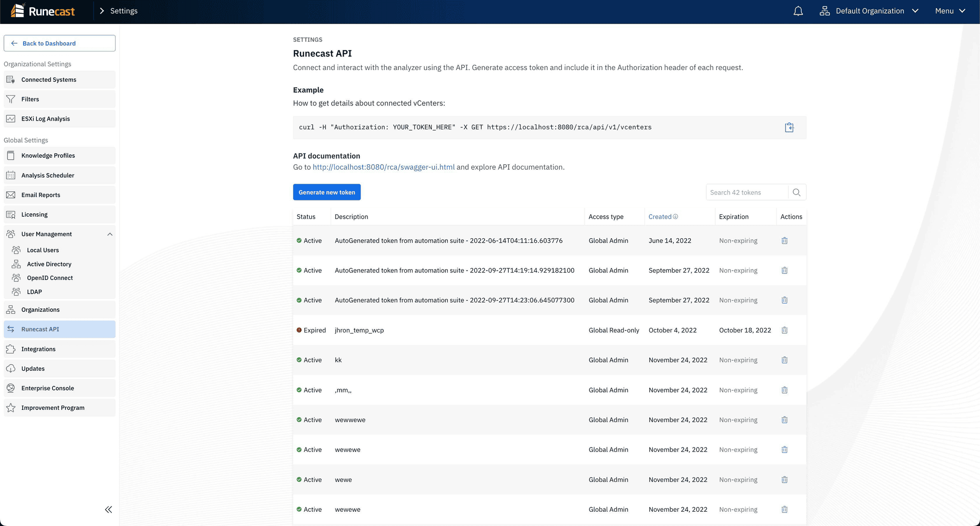
Task: Click the Knowledge Profiles icon
Action: pyautogui.click(x=11, y=155)
